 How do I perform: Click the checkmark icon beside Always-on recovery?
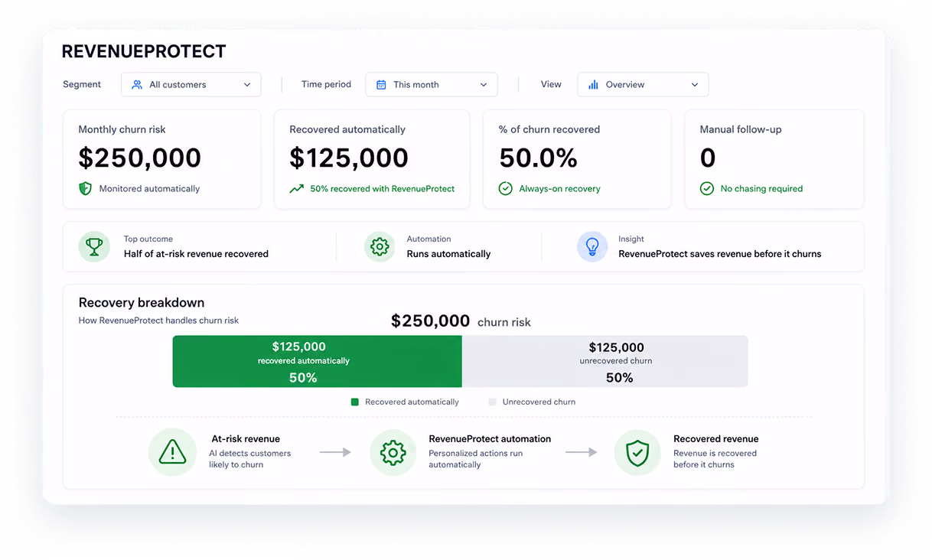506,188
